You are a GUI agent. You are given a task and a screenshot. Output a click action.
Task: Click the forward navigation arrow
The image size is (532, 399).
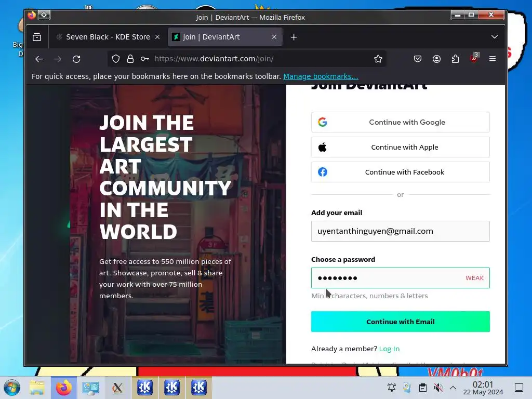click(x=58, y=59)
